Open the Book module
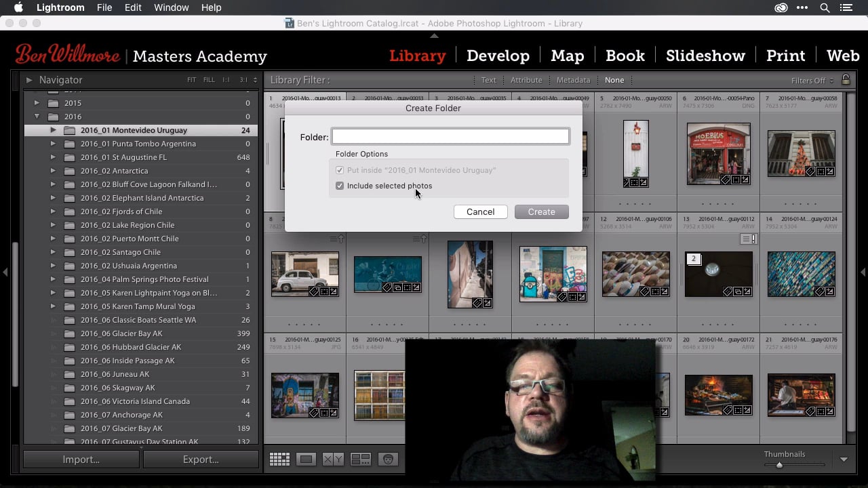The height and width of the screenshot is (488, 868). [625, 56]
